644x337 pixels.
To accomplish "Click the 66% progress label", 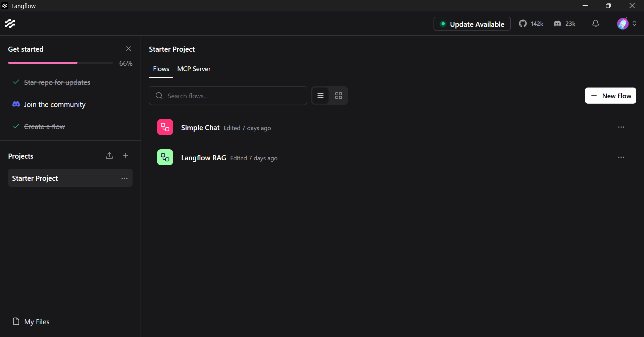I will pos(126,63).
